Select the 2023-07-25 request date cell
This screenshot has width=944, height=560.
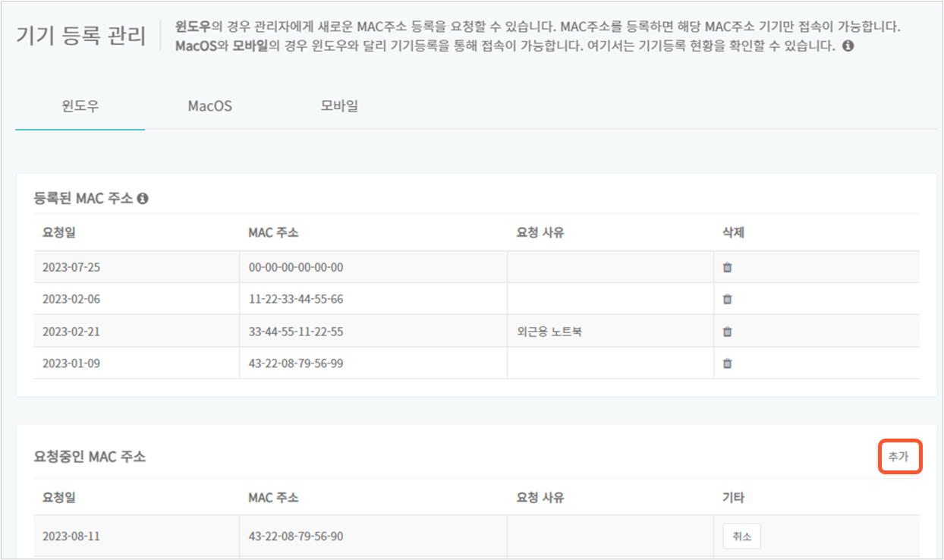click(x=137, y=267)
